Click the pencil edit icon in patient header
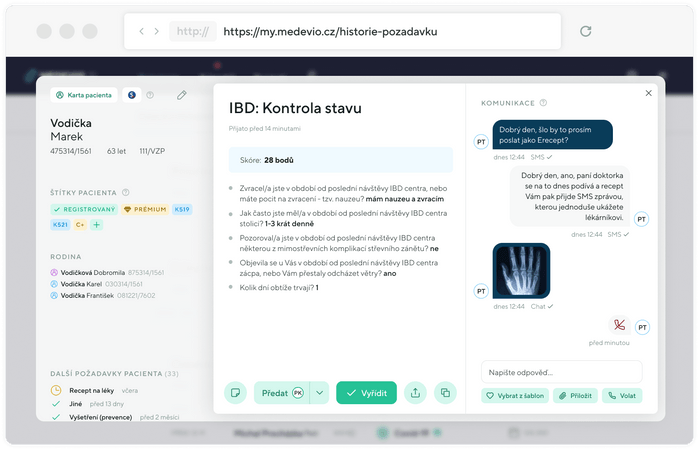Viewport: 699px width, 450px height. (181, 95)
